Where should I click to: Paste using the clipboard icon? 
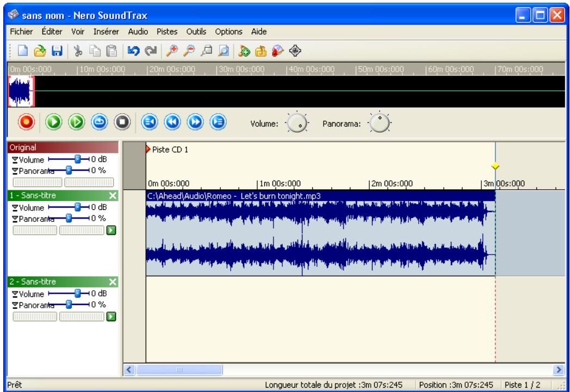111,51
